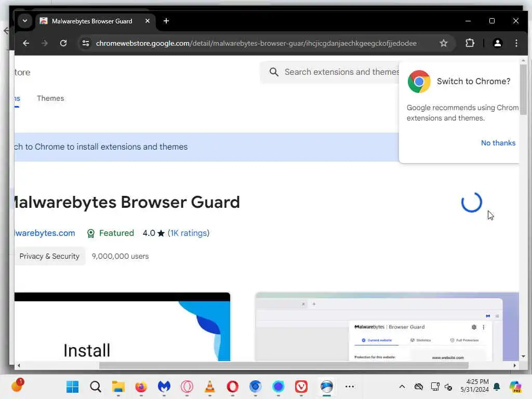Click the Malwarebytes Browser Guard heading

(x=127, y=202)
